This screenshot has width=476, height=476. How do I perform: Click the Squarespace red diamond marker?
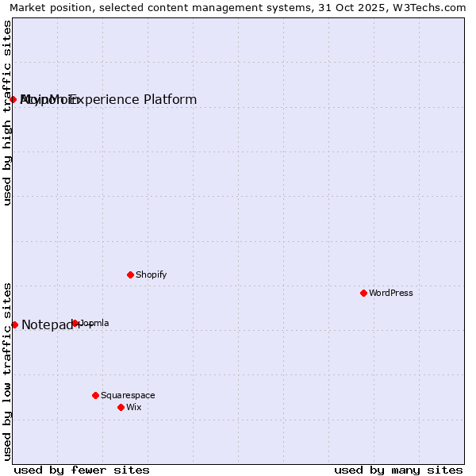(x=95, y=395)
